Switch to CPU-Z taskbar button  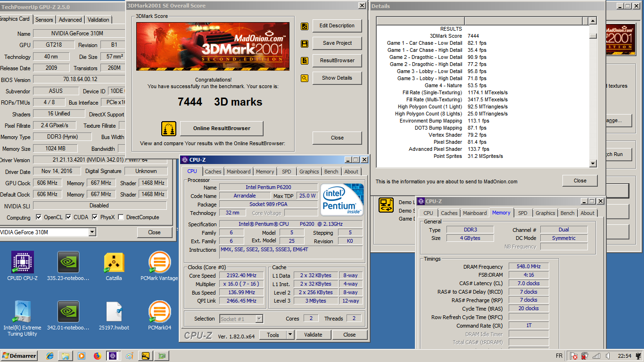pos(113,356)
